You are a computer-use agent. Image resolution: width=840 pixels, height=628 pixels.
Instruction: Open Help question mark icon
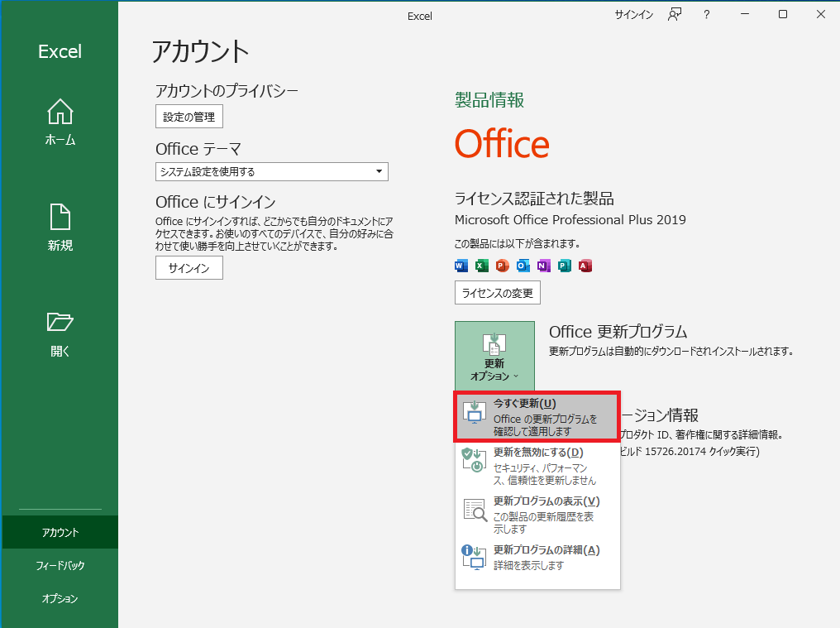pos(707,15)
